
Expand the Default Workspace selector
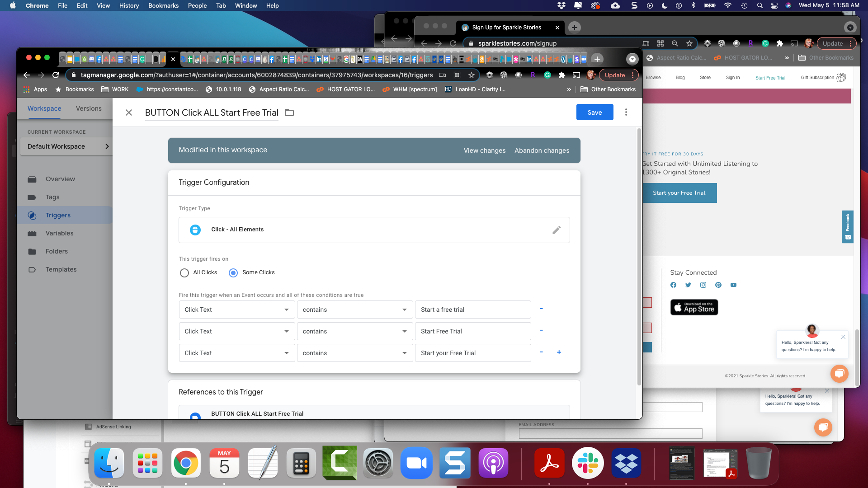[66, 146]
